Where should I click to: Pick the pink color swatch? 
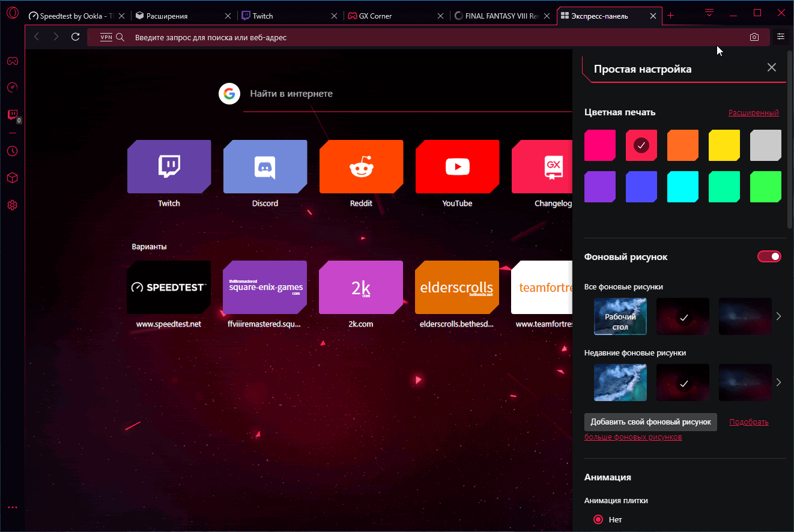tap(600, 145)
